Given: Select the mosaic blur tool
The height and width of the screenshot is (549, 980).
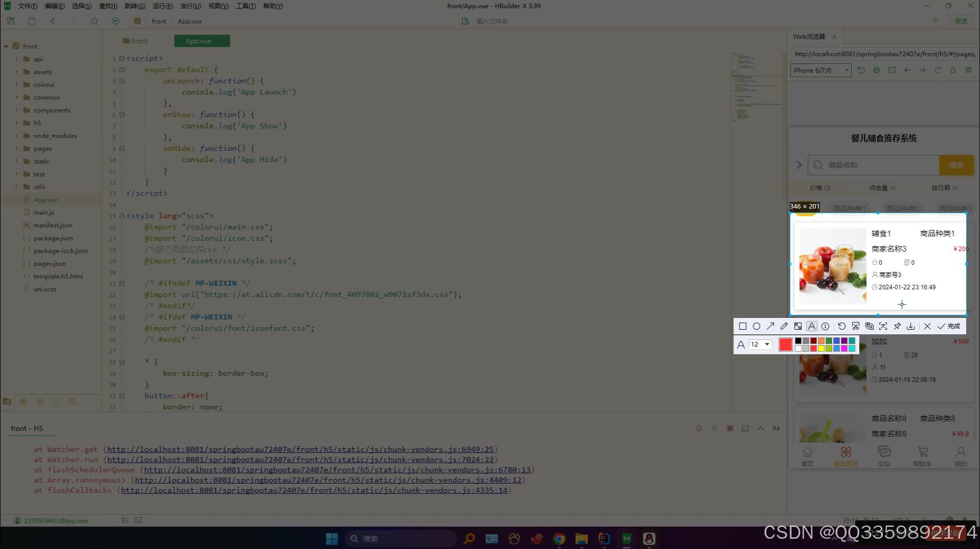Looking at the screenshot, I should [798, 326].
